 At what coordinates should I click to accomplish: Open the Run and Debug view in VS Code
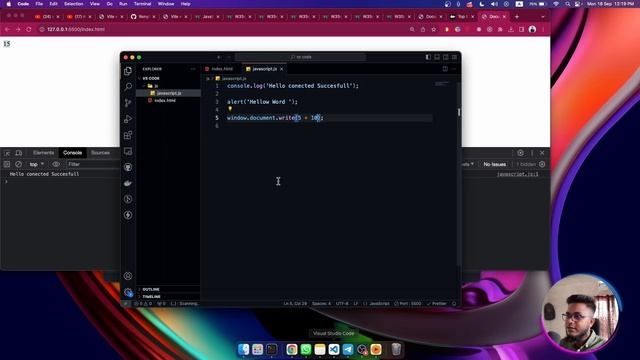tap(128, 119)
